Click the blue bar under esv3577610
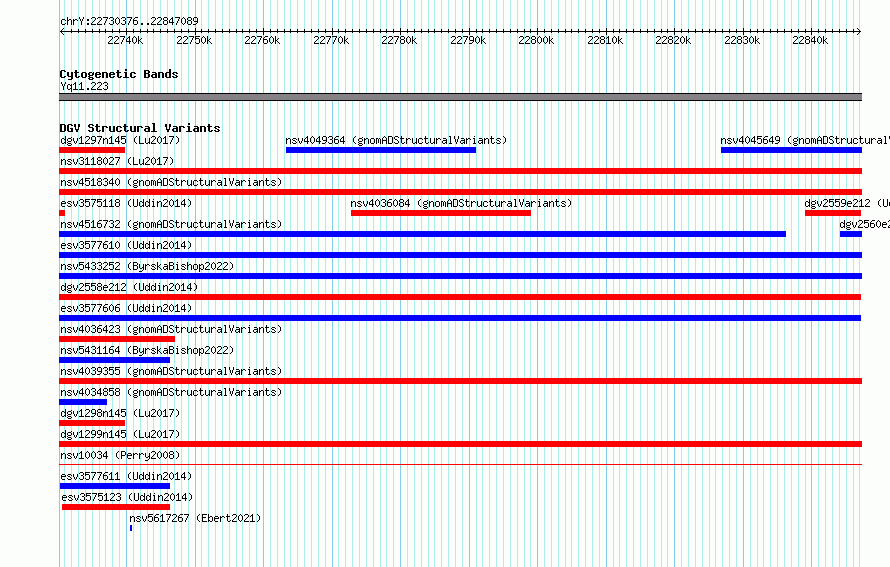The width and height of the screenshot is (890, 567). pos(460,255)
